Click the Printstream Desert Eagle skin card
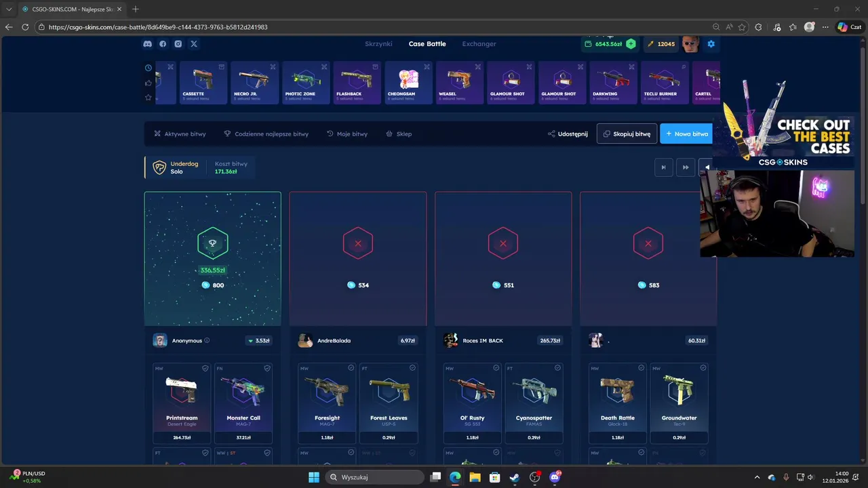This screenshot has width=868, height=488. click(182, 403)
